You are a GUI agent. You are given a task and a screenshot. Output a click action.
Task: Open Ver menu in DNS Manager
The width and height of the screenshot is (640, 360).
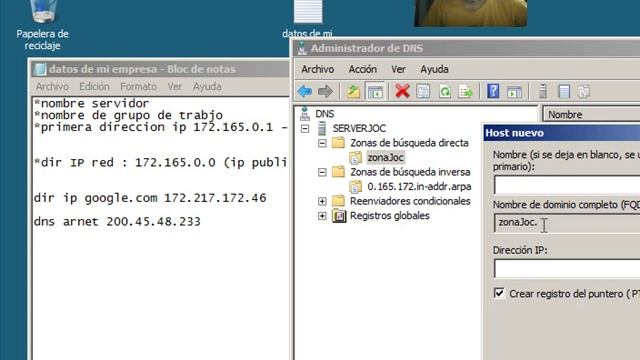(x=398, y=69)
